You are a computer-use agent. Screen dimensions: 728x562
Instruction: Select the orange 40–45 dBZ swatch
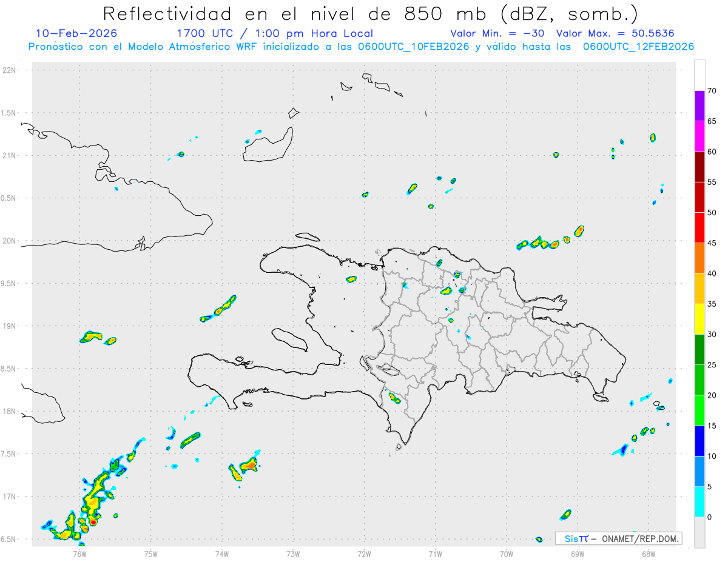[699, 258]
